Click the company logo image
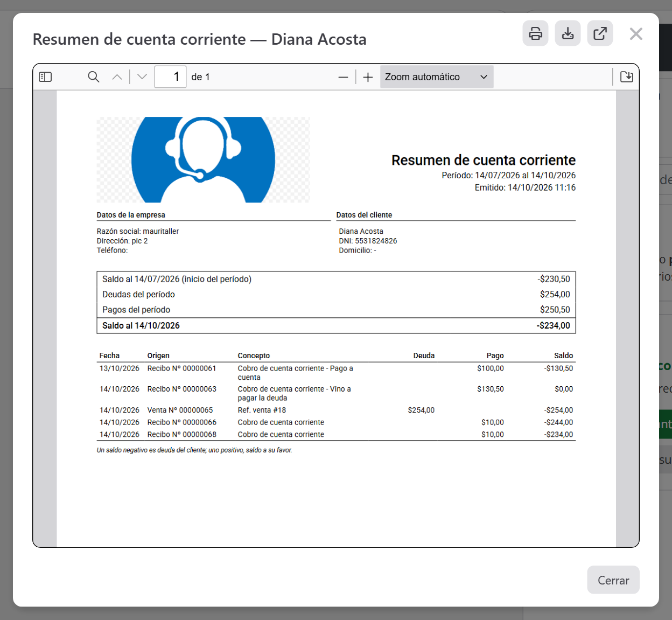 coord(203,159)
